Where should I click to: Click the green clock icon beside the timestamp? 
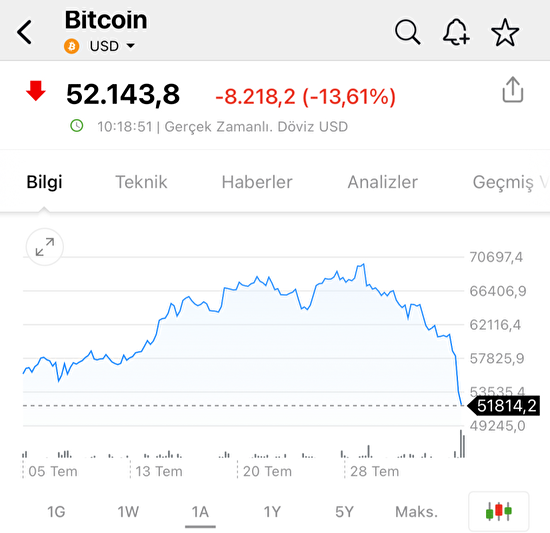77,126
